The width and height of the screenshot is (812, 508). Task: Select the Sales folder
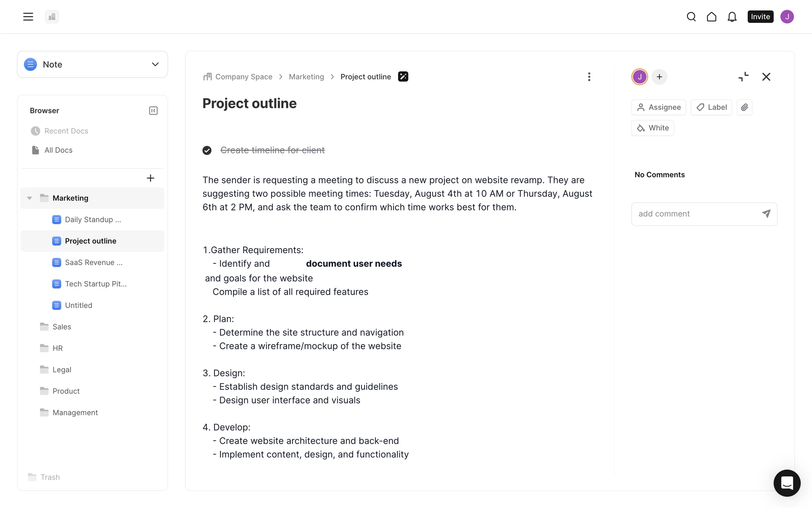62,327
